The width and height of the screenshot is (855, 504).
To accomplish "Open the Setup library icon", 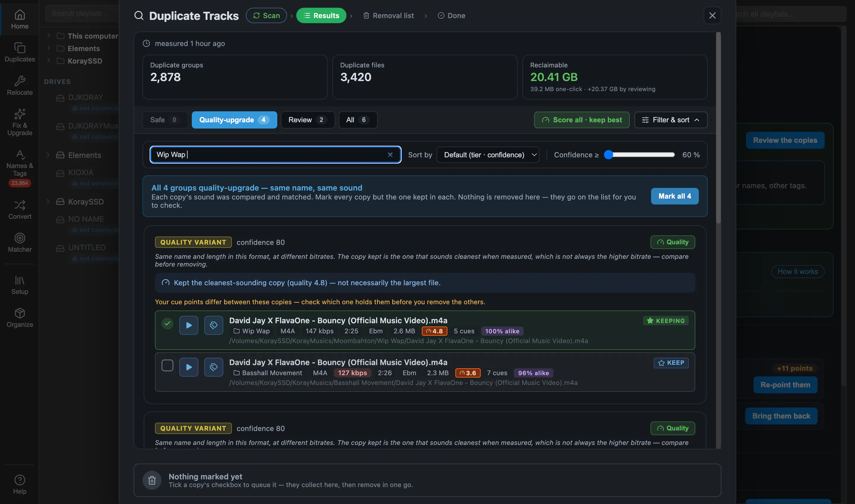I will point(19,285).
